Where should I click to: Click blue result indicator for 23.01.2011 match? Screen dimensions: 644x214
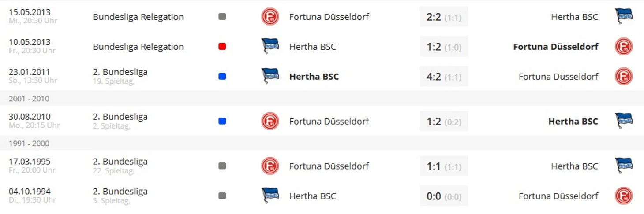[x=222, y=76]
